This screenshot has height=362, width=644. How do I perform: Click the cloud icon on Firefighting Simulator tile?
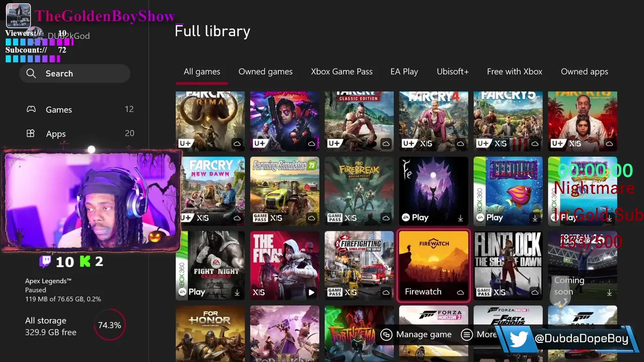(386, 292)
